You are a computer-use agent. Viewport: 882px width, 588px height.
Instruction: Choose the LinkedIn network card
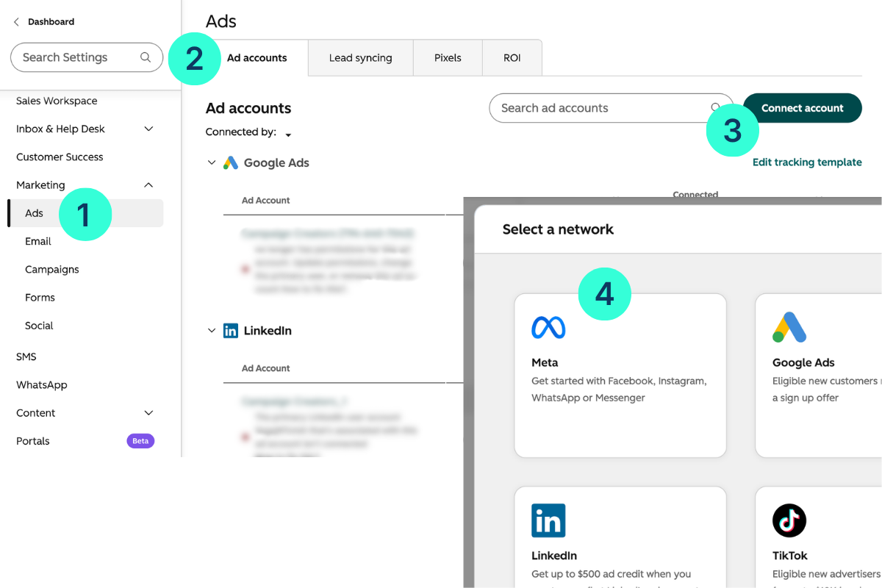tap(620, 537)
